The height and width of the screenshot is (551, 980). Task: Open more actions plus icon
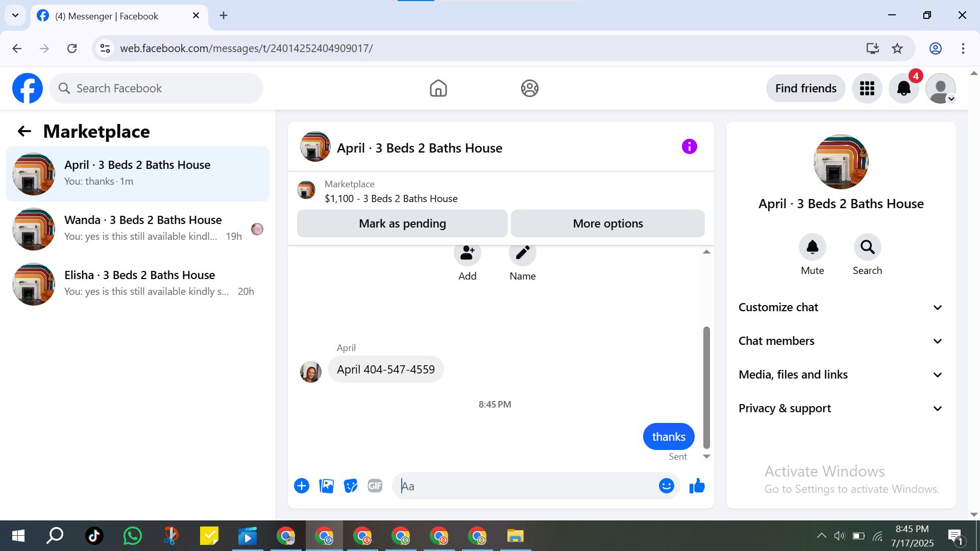coord(302,486)
